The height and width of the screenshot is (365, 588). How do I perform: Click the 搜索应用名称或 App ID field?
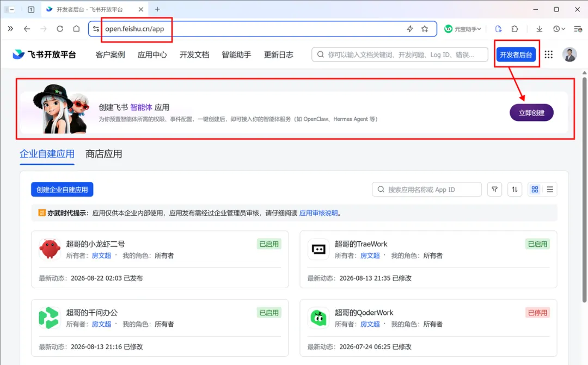pos(427,190)
